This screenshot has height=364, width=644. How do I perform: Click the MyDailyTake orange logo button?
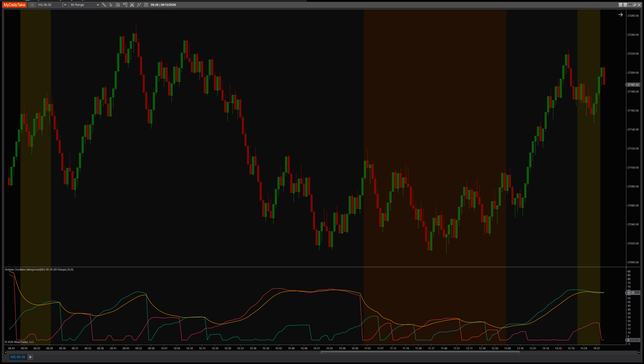pyautogui.click(x=15, y=5)
